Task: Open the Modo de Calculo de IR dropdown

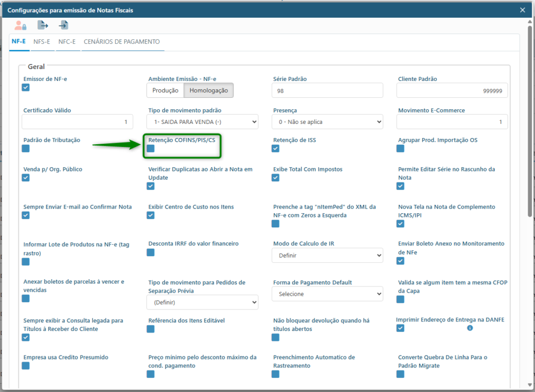Action: [x=328, y=256]
